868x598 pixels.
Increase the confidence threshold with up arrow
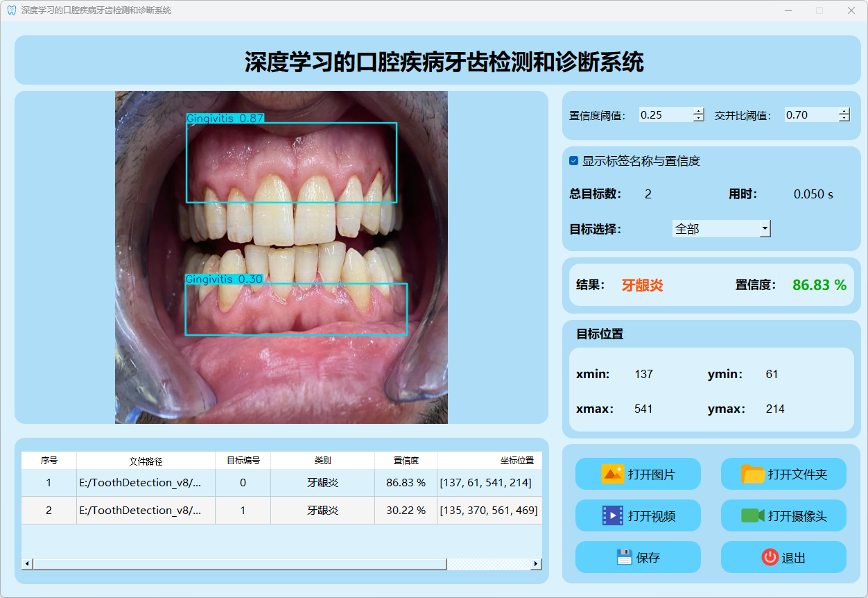coord(698,111)
